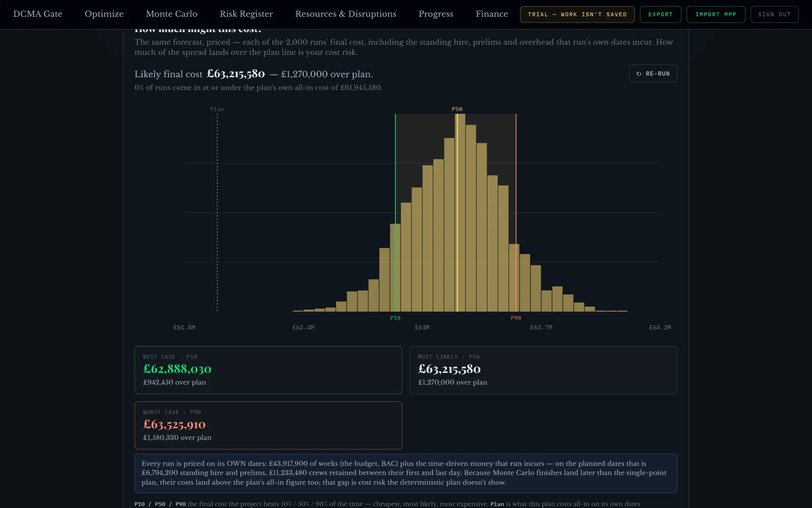Click the P50 marker above the histogram
Viewport: 812px width, 508px height.
(457, 109)
